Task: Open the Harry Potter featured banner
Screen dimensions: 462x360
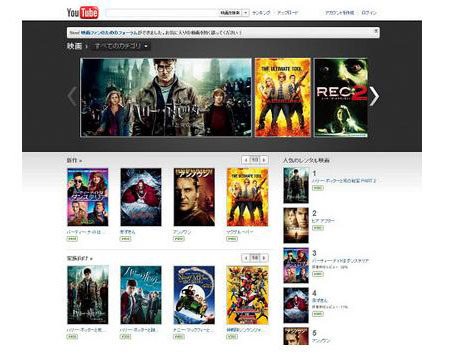Action: tap(166, 97)
